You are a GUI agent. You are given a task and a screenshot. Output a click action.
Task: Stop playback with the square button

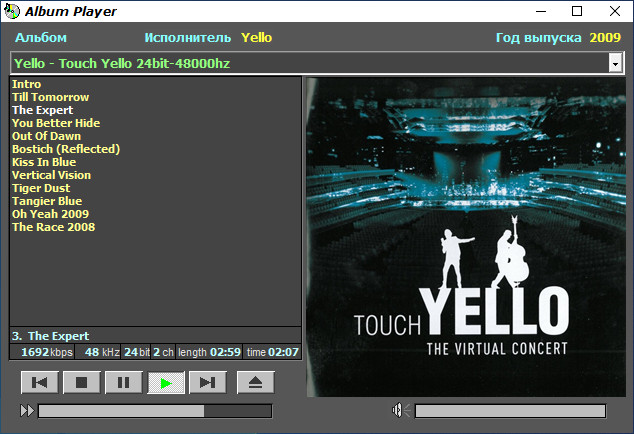point(81,382)
